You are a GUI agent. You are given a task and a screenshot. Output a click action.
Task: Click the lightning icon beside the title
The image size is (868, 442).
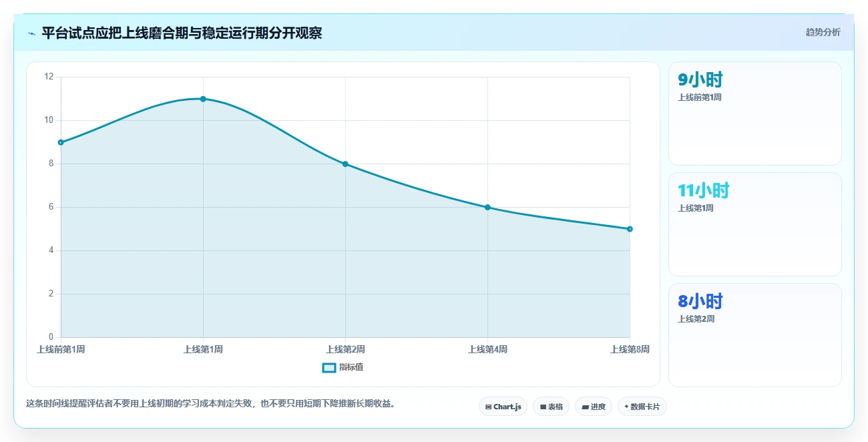point(31,33)
